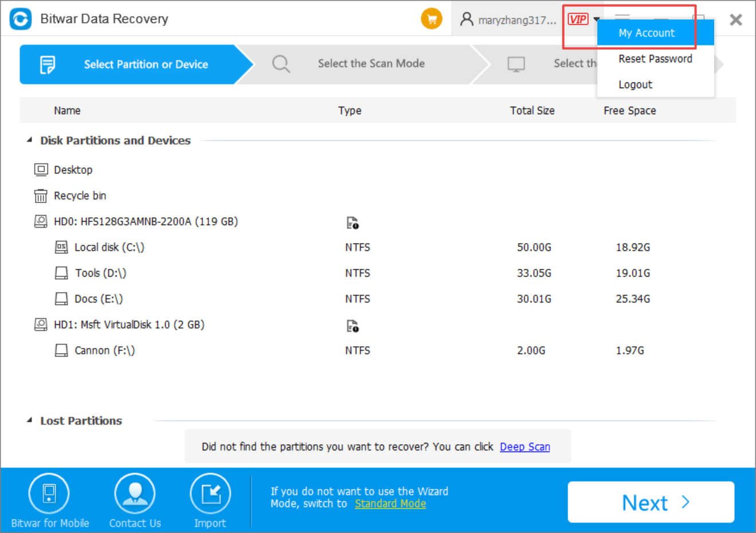The height and width of the screenshot is (533, 756).
Task: Sort the list by the Name column header
Action: [x=67, y=111]
